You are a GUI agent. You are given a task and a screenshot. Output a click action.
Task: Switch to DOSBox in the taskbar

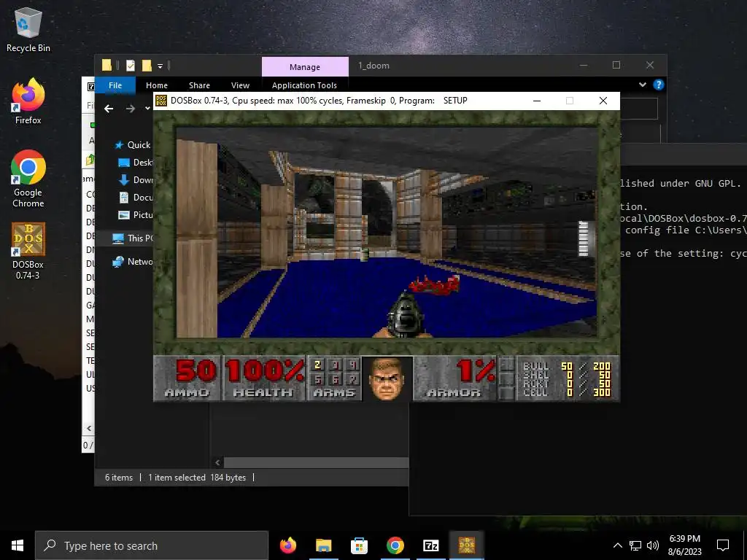point(466,545)
